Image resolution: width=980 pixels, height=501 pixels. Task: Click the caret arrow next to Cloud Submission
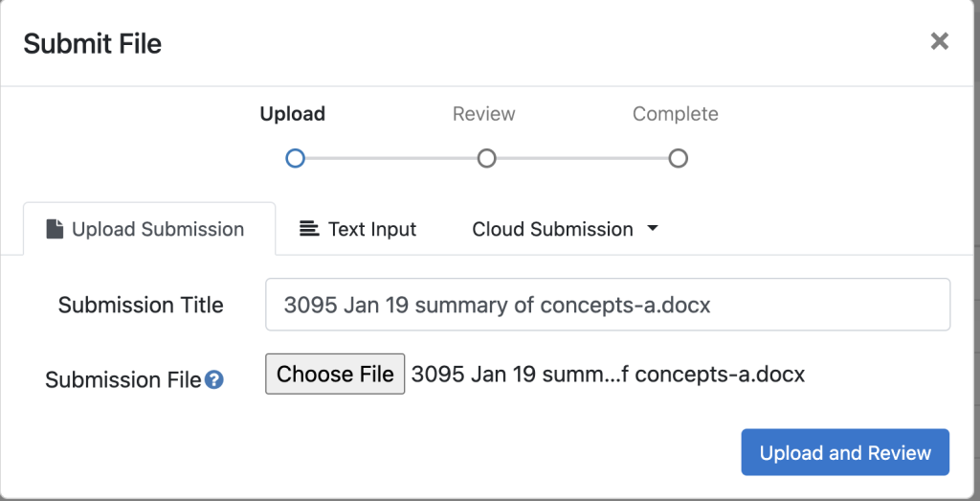[x=653, y=229]
